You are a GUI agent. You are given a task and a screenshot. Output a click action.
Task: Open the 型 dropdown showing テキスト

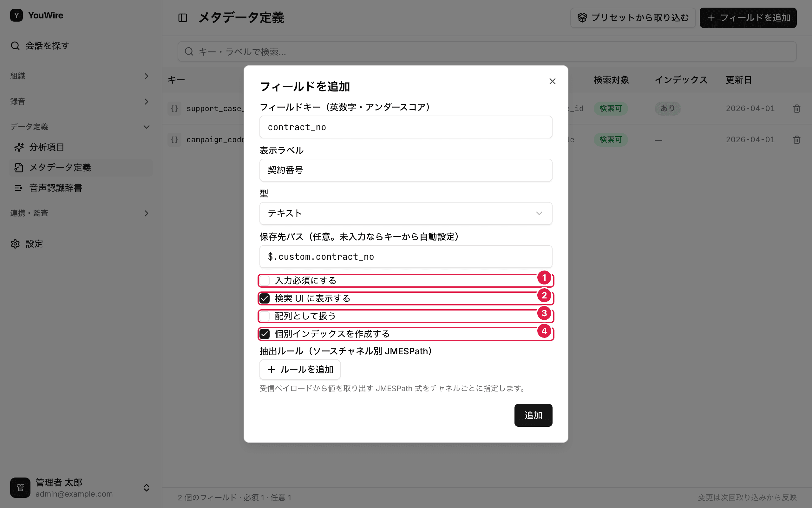coord(406,213)
